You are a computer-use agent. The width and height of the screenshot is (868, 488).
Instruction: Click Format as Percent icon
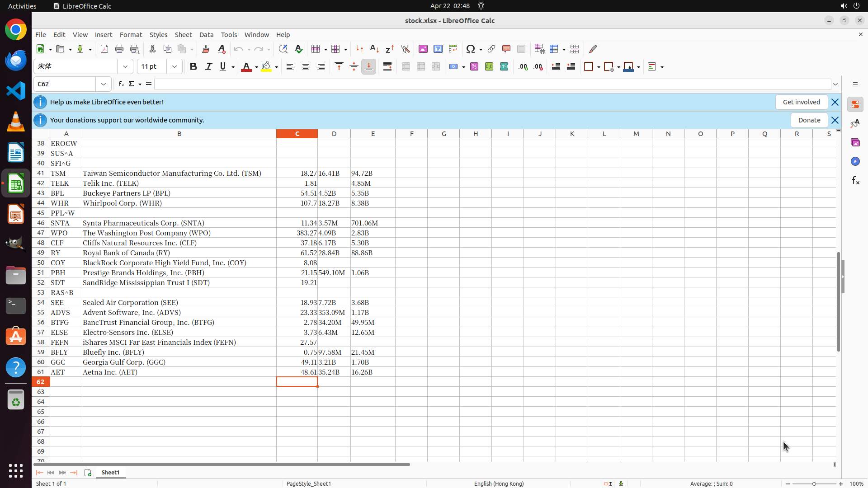tap(474, 67)
